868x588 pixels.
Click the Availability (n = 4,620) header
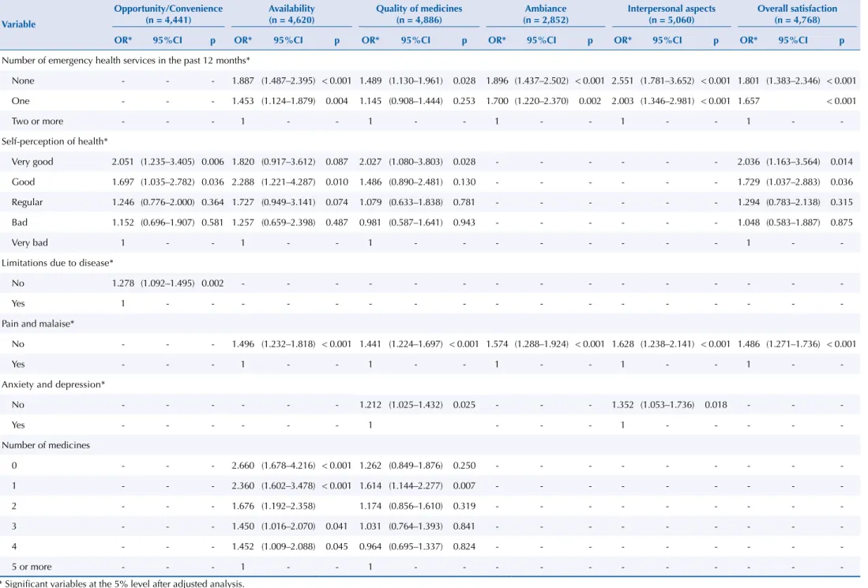pyautogui.click(x=291, y=14)
